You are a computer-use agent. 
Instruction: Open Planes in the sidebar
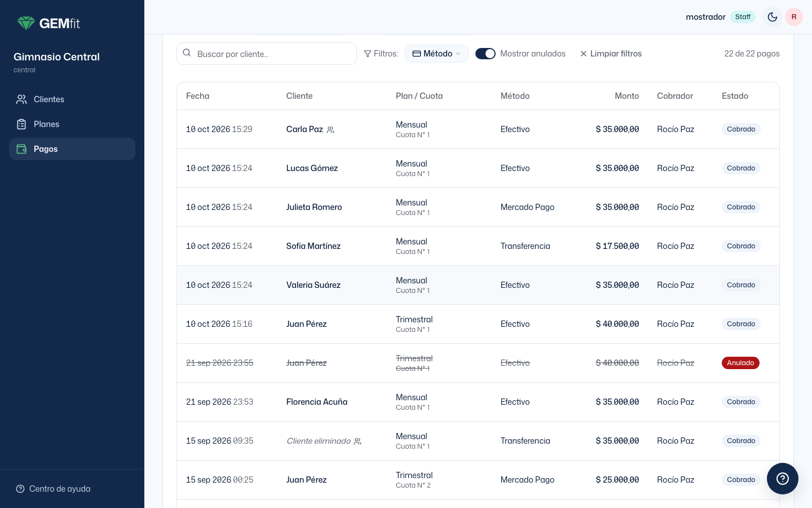point(72,124)
